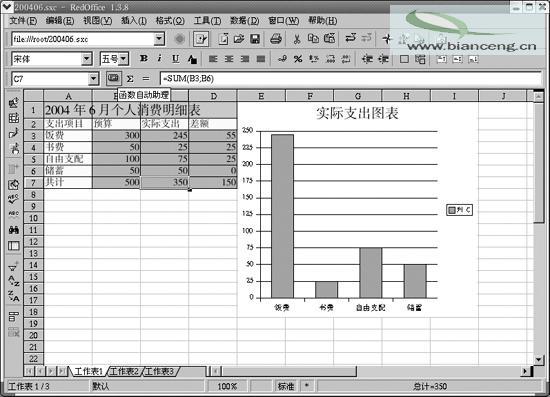The width and height of the screenshot is (550, 397).
Task: Switch to the 工作表2 sheet tab
Action: tap(123, 371)
